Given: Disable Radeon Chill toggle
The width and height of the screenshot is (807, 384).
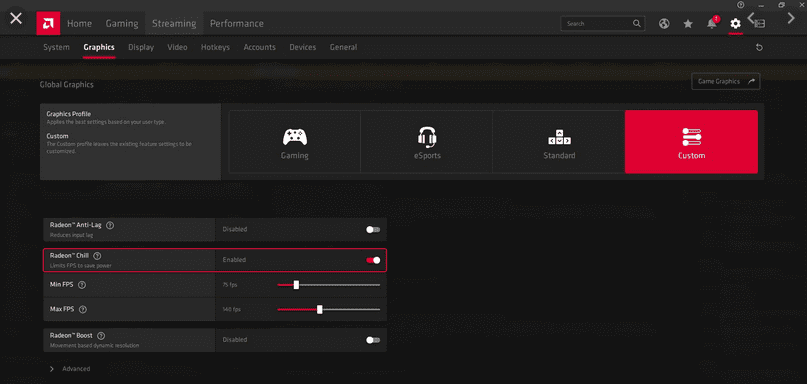Looking at the screenshot, I should 373,260.
